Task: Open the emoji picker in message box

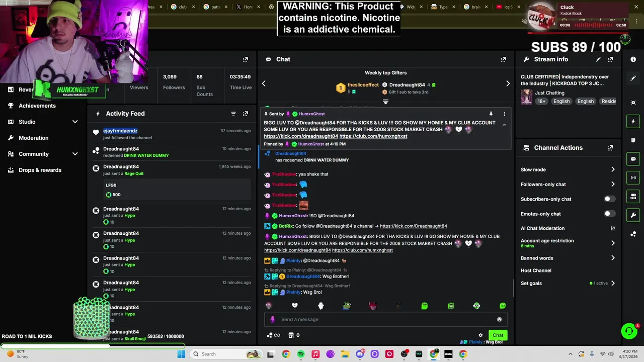Action: click(x=499, y=319)
